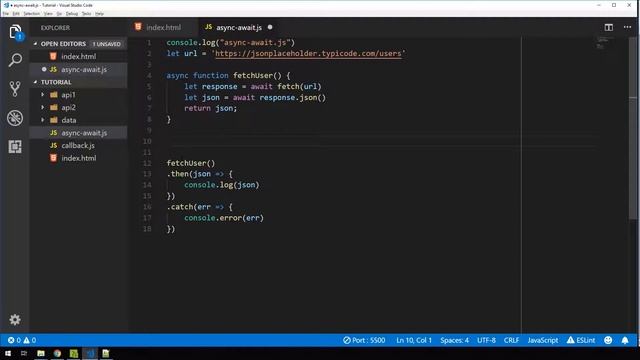The image size is (640, 360).
Task: Open index.html in the Tutorial folder
Action: [x=78, y=158]
